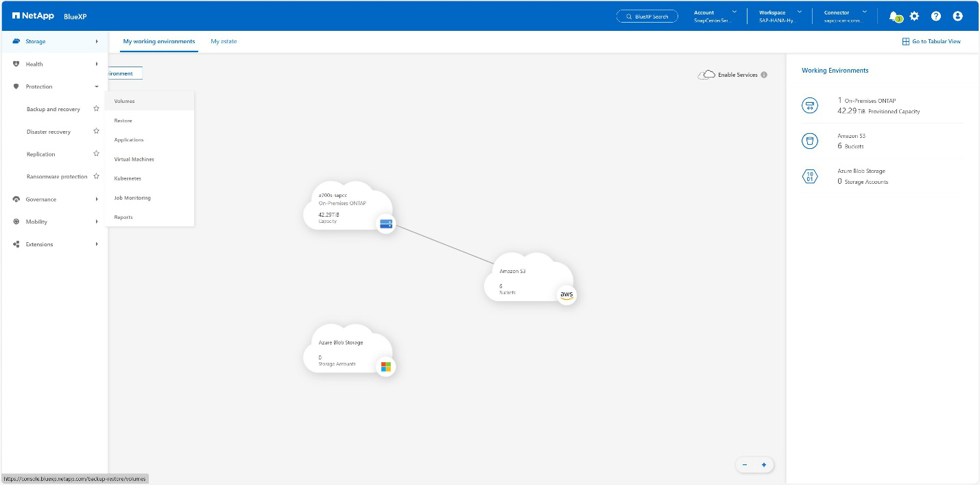
Task: Expand the Governance menu arrow
Action: pos(97,199)
